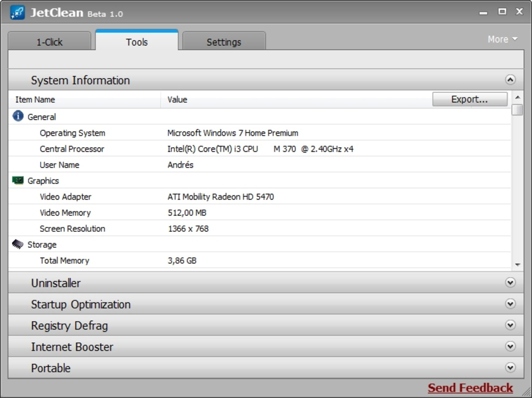
Task: Click the Internet Booster section title
Action: [x=72, y=346]
